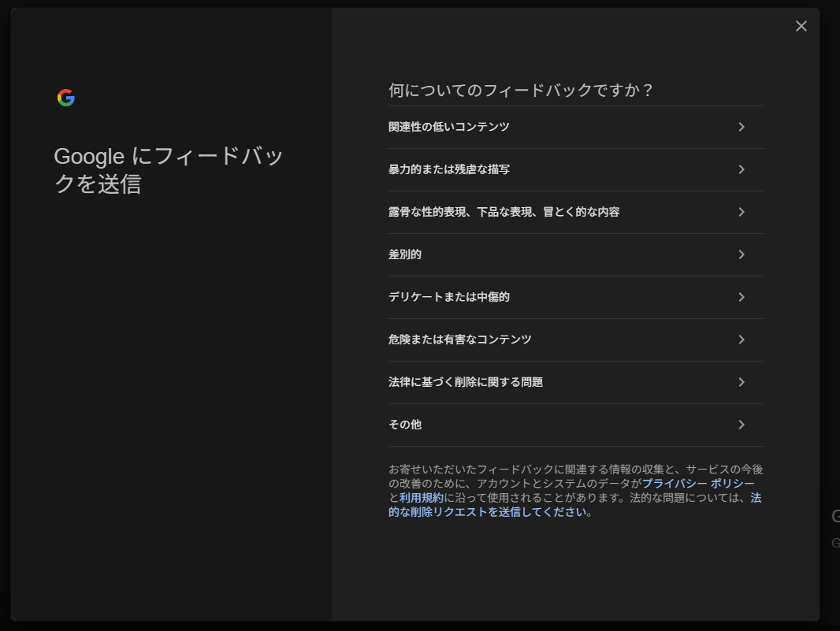Close the feedback dialog with the X icon
Screen dimensions: 840x631
[x=801, y=26]
